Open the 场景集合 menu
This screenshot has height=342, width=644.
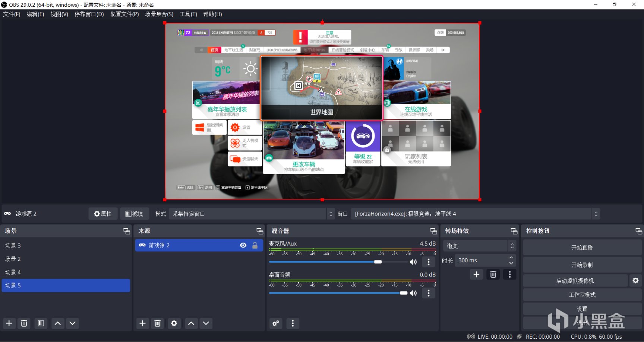coord(159,14)
